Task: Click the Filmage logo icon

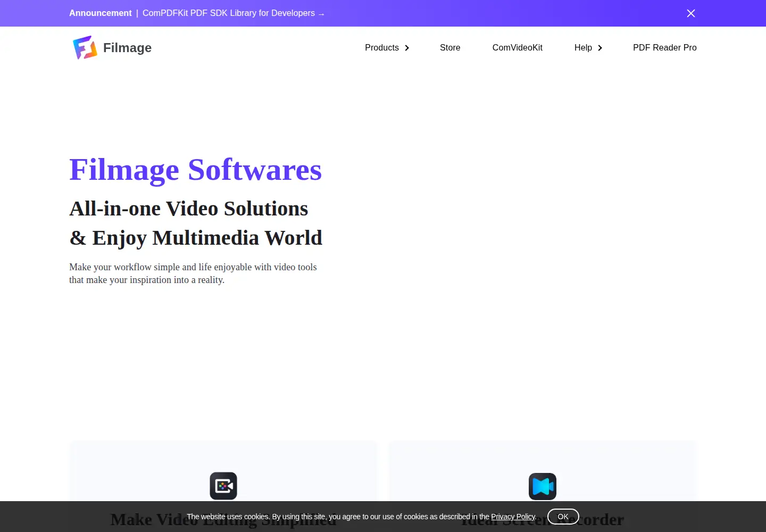Action: (85, 47)
